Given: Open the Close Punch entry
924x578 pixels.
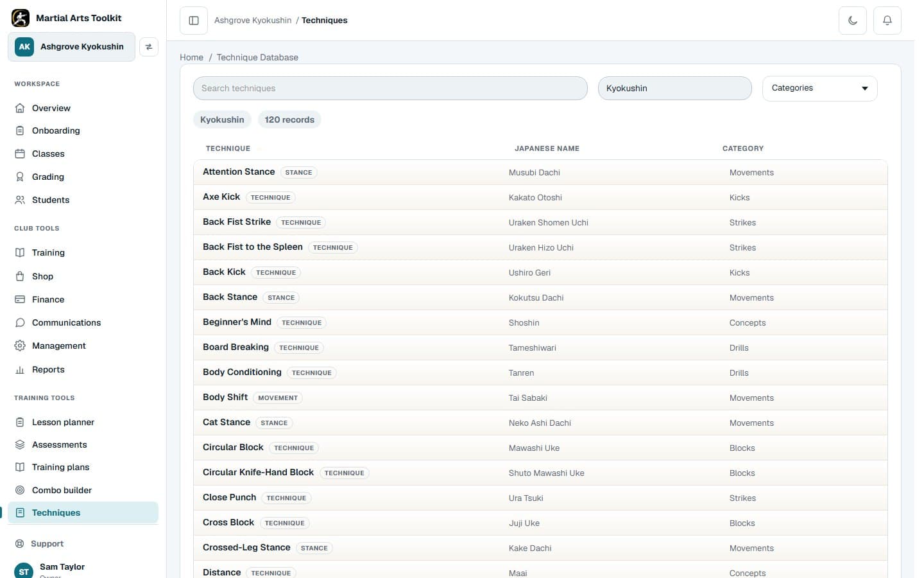Looking at the screenshot, I should click(x=229, y=497).
